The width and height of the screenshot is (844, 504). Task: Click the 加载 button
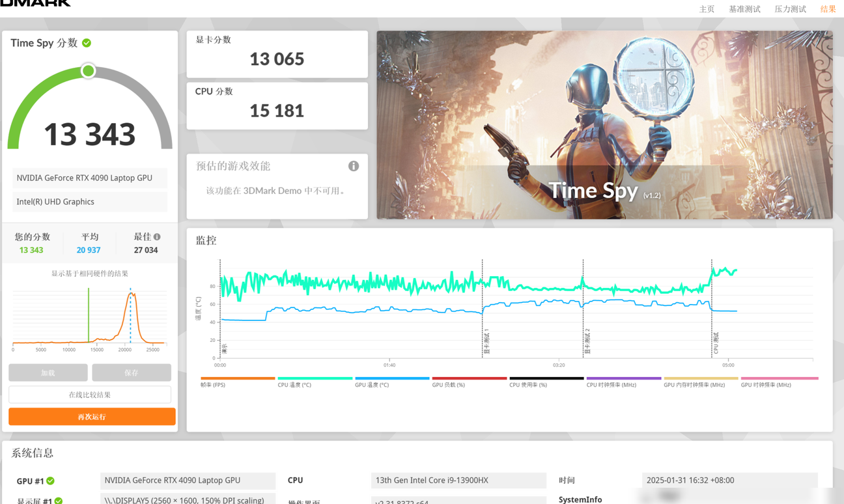pos(48,372)
